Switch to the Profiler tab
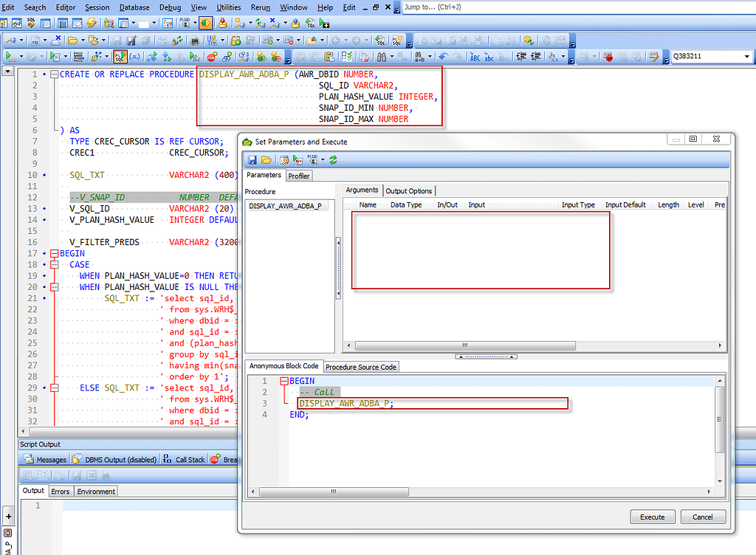Image resolution: width=756 pixels, height=555 pixels. [298, 176]
